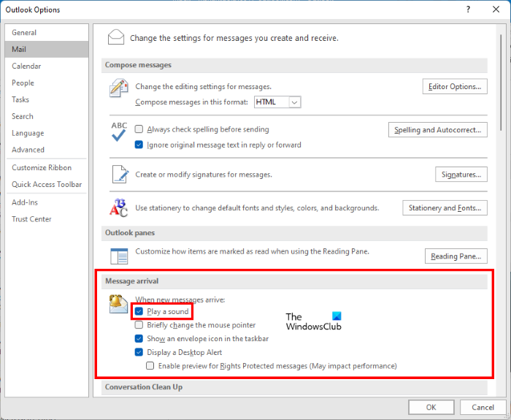Click the Reading Pane button
The height and width of the screenshot is (420, 511).
(456, 256)
